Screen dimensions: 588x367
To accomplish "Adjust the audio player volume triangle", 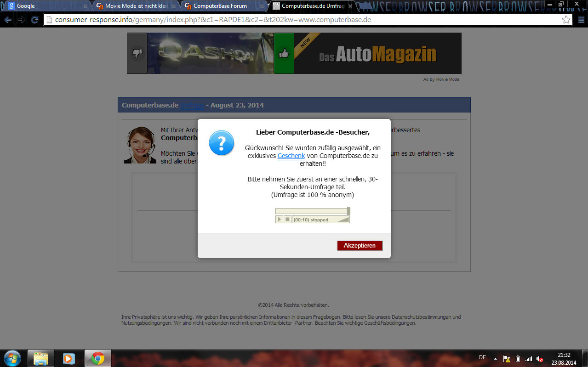I will click(343, 220).
